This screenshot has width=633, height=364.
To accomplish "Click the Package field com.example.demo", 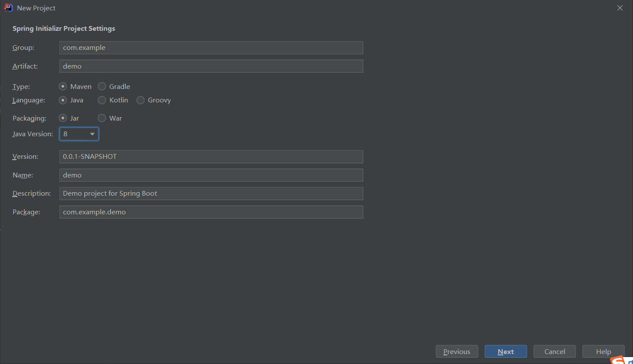I will (x=211, y=212).
